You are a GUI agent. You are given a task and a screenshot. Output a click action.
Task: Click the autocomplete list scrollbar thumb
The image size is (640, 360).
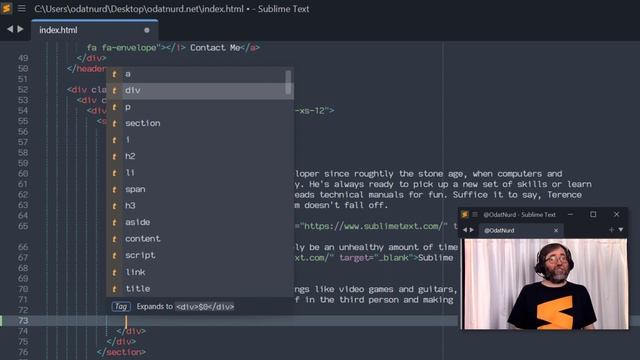pos(288,82)
